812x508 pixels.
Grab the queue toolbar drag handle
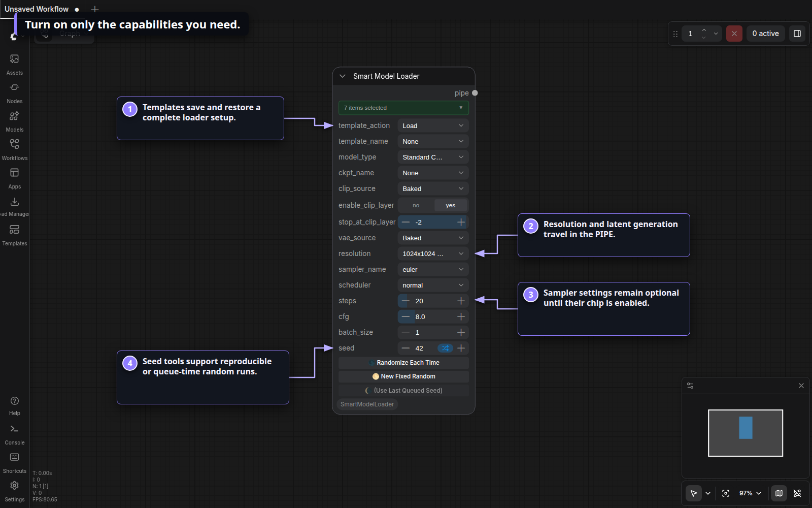pos(675,34)
